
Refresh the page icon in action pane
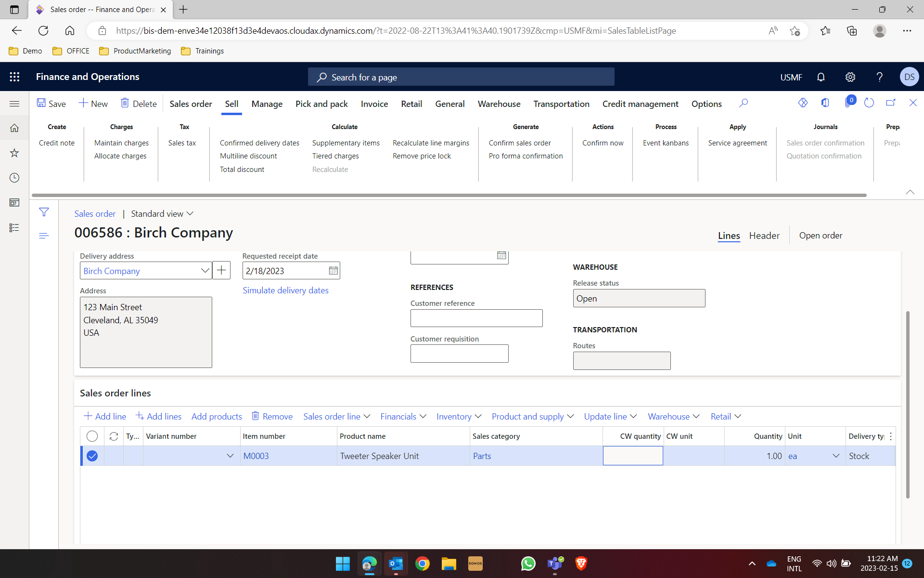tap(869, 103)
